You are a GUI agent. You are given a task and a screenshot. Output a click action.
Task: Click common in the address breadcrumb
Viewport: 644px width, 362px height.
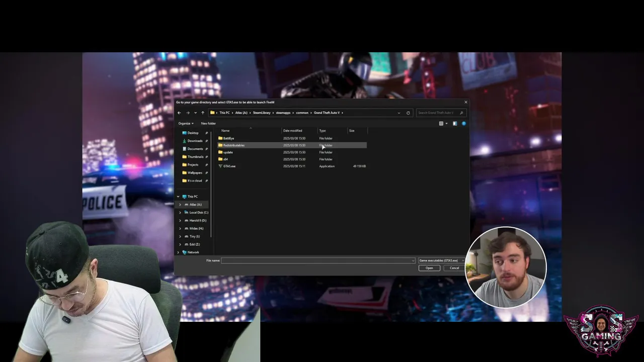click(x=302, y=113)
